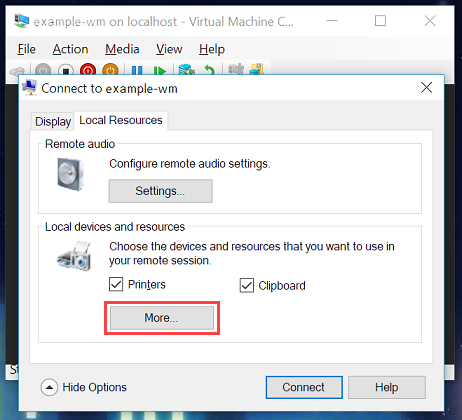Click the Connect button
The image size is (462, 420).
[304, 387]
